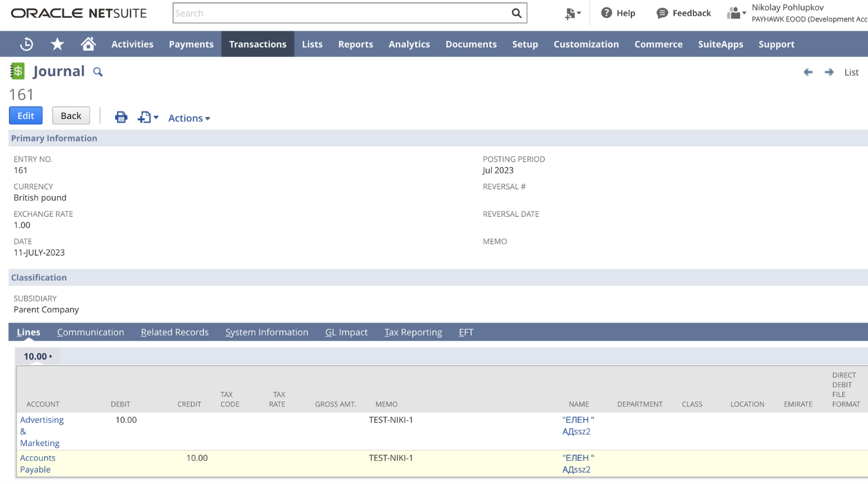Switch to the GL Impact tab

click(346, 332)
